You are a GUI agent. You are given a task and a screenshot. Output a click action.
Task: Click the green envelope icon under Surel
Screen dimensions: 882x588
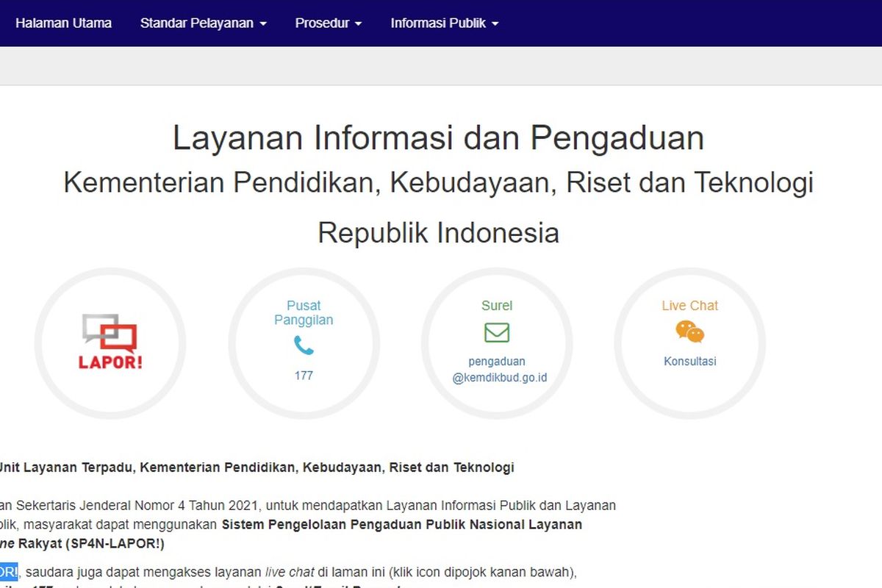coord(496,332)
